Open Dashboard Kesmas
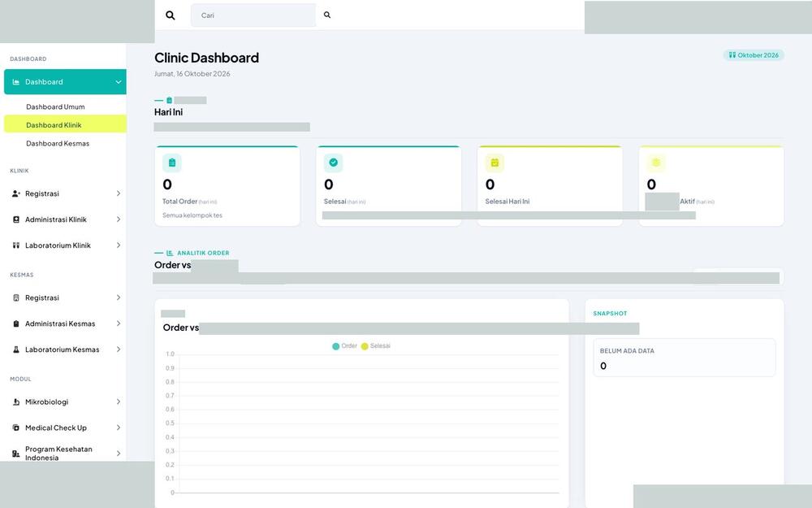The width and height of the screenshot is (812, 508). tap(58, 144)
